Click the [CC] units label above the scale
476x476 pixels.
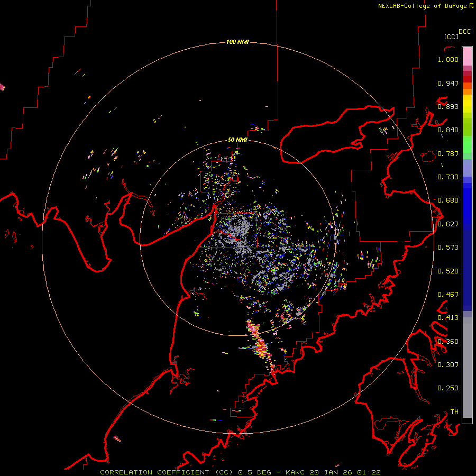coord(451,36)
